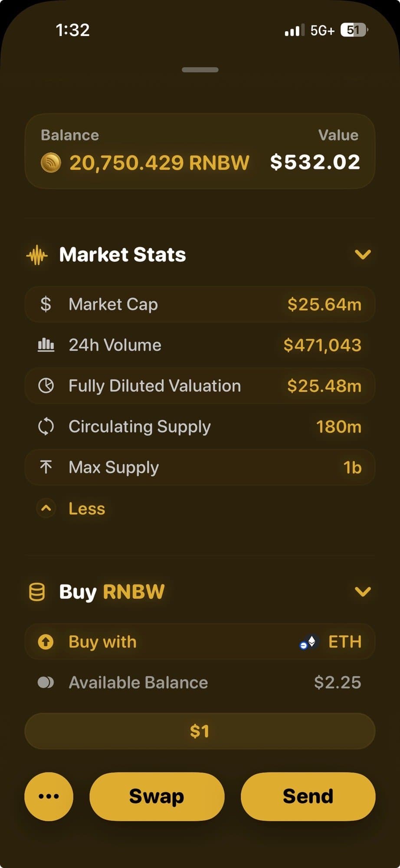Tap the Circulating Supply arrows icon
Image resolution: width=400 pixels, height=868 pixels.
(46, 427)
